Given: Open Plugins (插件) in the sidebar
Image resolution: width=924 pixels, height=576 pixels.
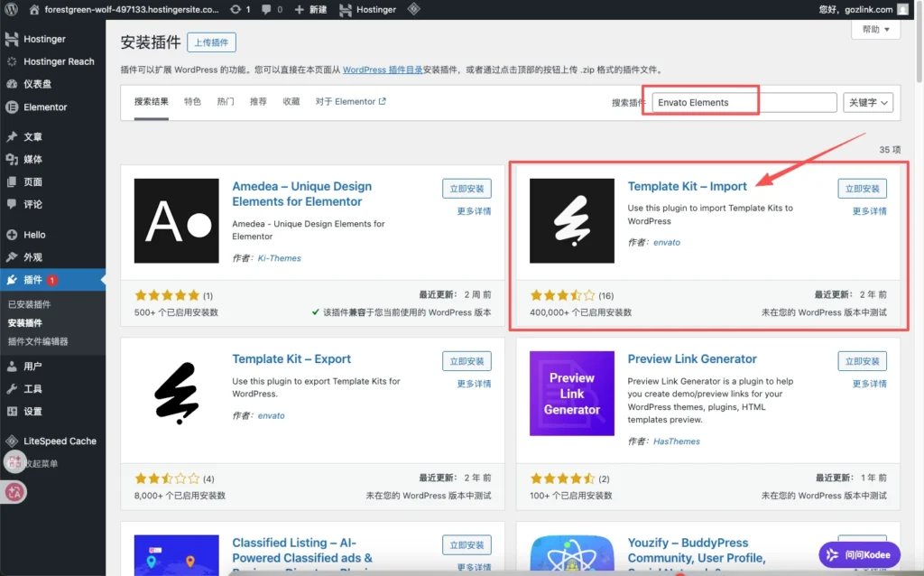Looking at the screenshot, I should [x=52, y=280].
